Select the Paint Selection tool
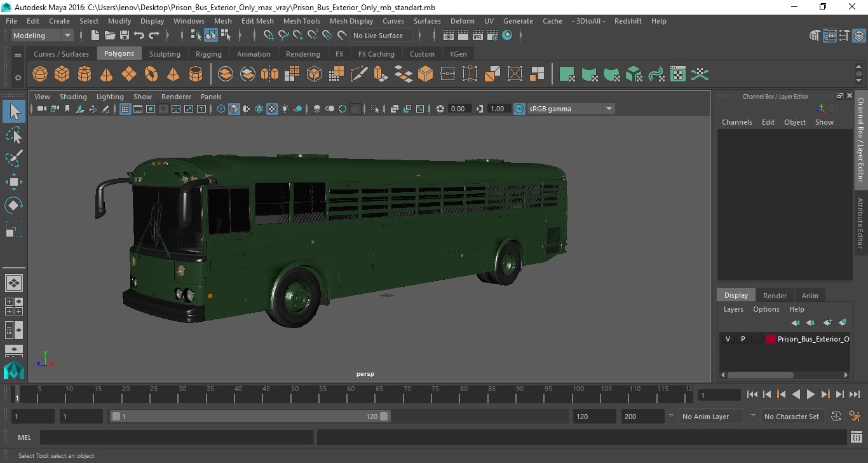This screenshot has height=463, width=868. pos(14,158)
